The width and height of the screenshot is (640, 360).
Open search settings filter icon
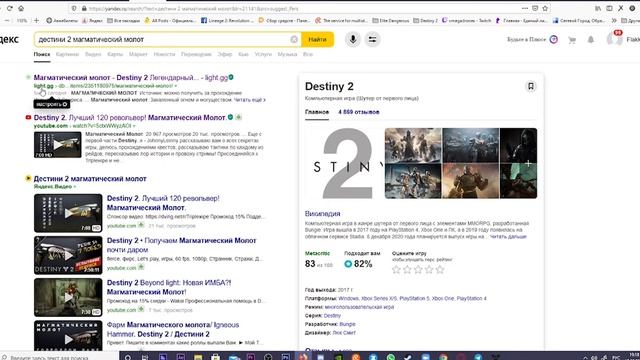[372, 39]
